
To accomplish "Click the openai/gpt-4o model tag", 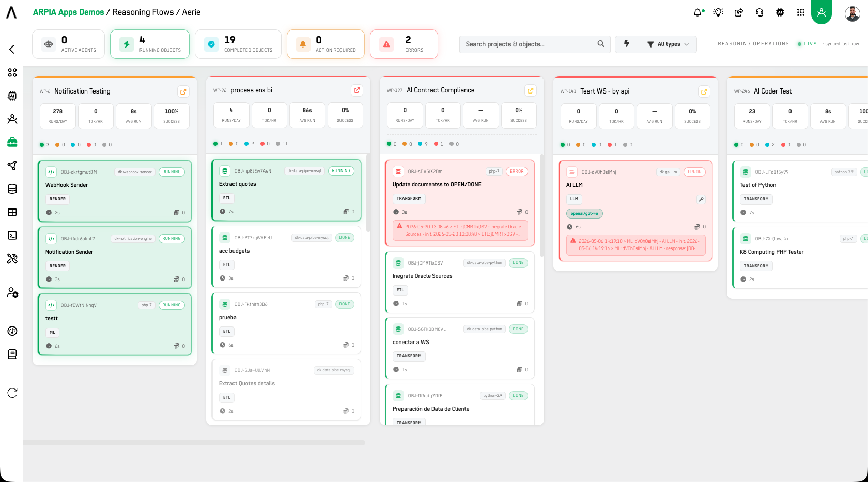I will tap(584, 213).
